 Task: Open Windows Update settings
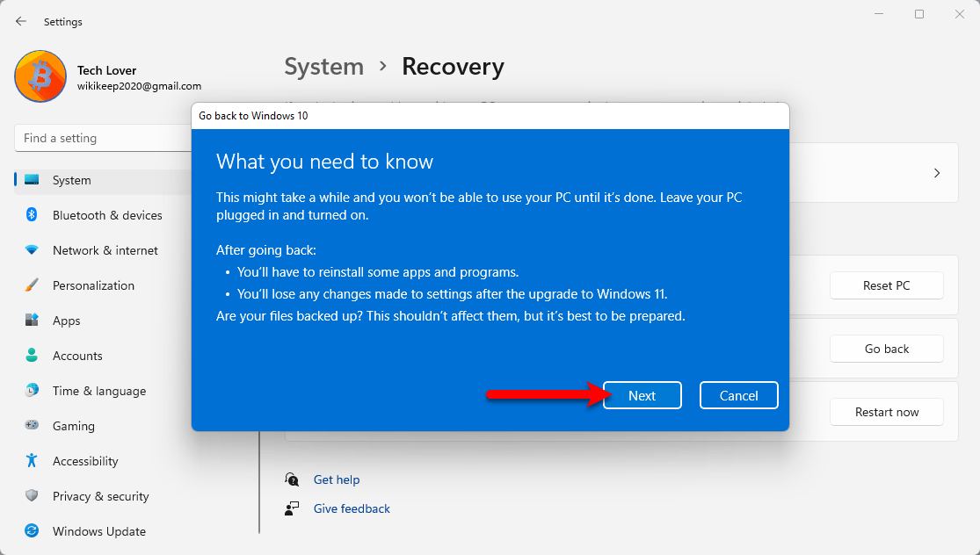tap(98, 531)
